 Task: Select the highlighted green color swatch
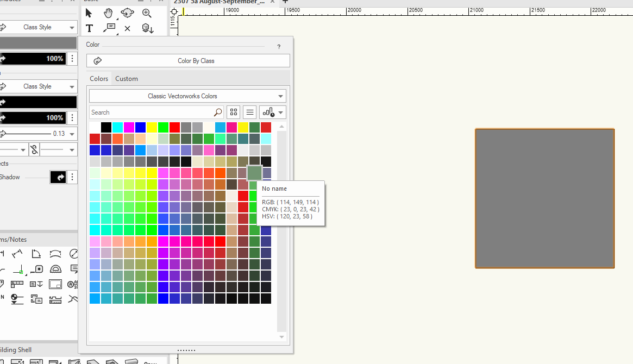255,172
